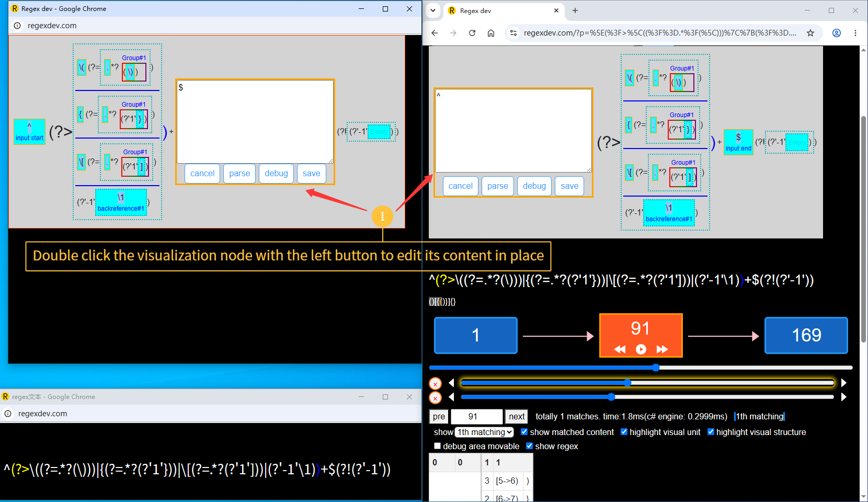Image resolution: width=868 pixels, height=502 pixels.
Task: Click debug in the left popup window editor
Action: click(276, 174)
